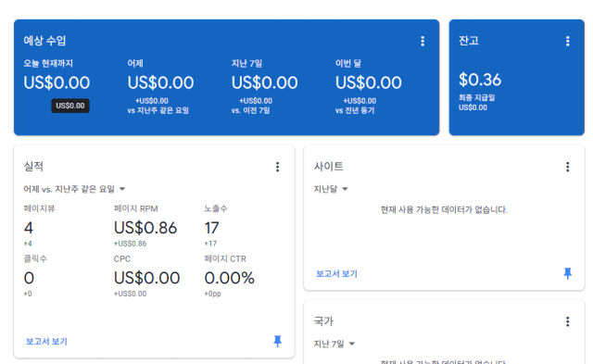Image resolution: width=593 pixels, height=364 pixels.
Task: Open the 사이트 card three-dot menu
Action: click(567, 167)
